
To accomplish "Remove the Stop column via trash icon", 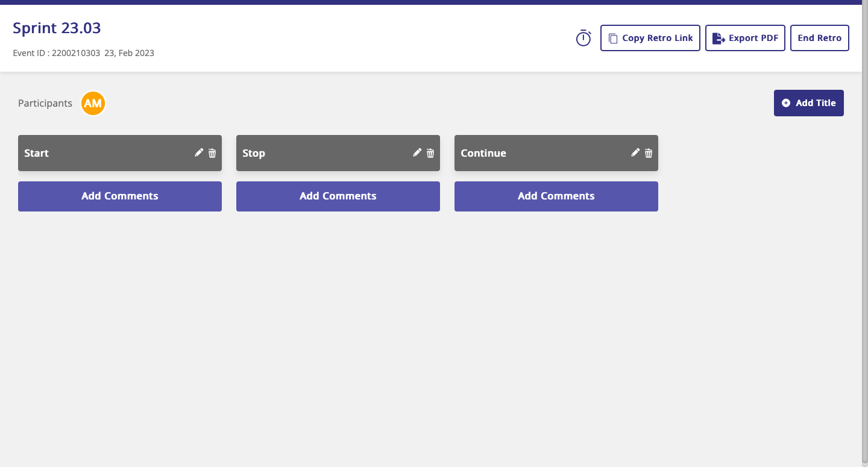I will [x=430, y=153].
